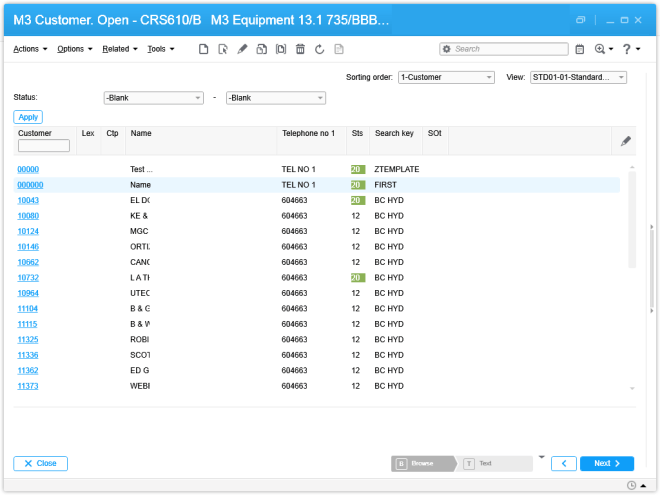Select the Text tab in bottom bar
This screenshot has width=660, height=495.
(x=494, y=464)
